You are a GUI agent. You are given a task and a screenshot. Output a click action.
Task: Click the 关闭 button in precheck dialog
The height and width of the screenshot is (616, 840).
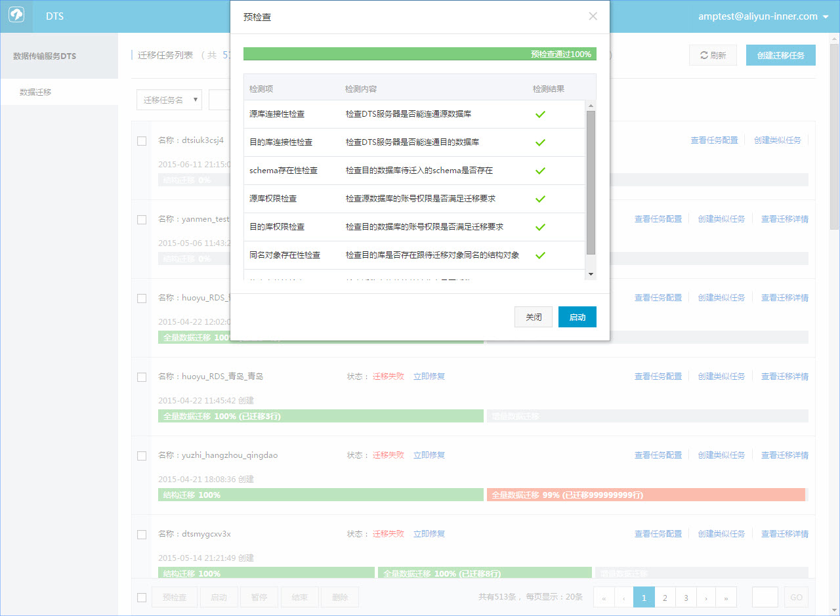click(534, 317)
